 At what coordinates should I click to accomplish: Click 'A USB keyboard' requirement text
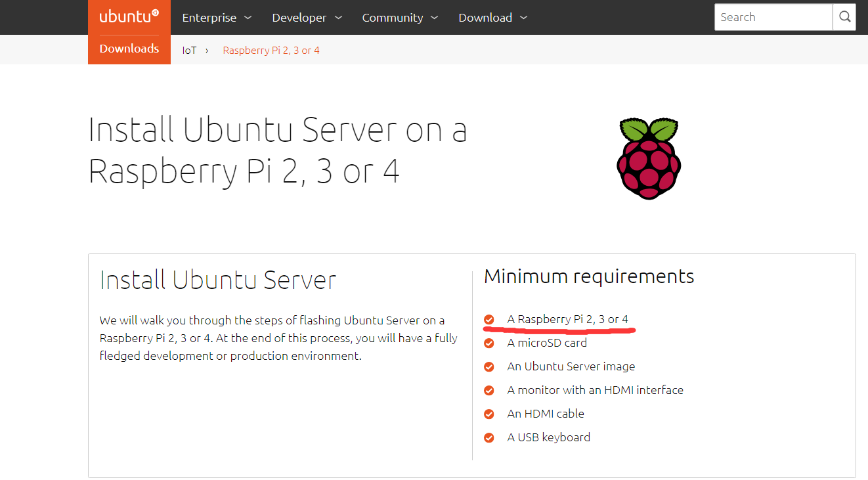(549, 437)
